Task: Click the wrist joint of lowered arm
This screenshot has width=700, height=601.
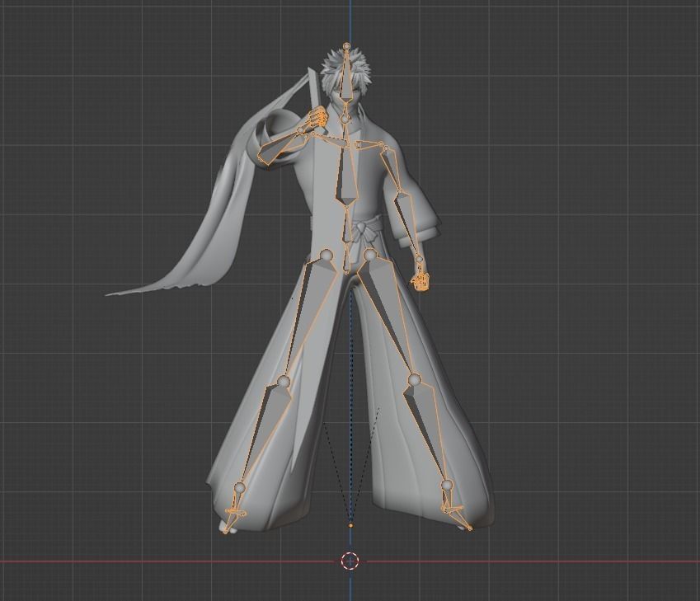Action: pyautogui.click(x=419, y=259)
